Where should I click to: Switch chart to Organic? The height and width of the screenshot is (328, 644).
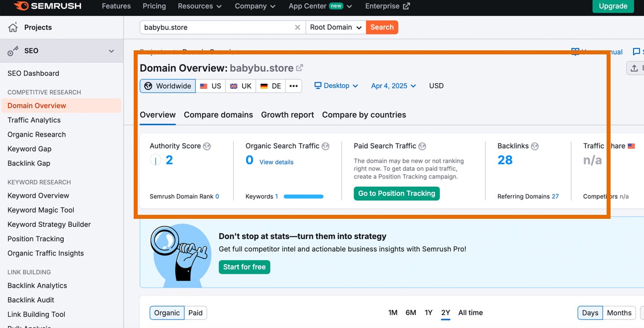pos(167,313)
